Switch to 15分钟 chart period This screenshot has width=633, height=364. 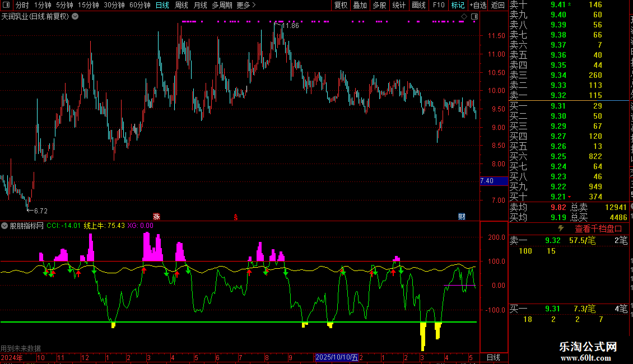coord(89,5)
